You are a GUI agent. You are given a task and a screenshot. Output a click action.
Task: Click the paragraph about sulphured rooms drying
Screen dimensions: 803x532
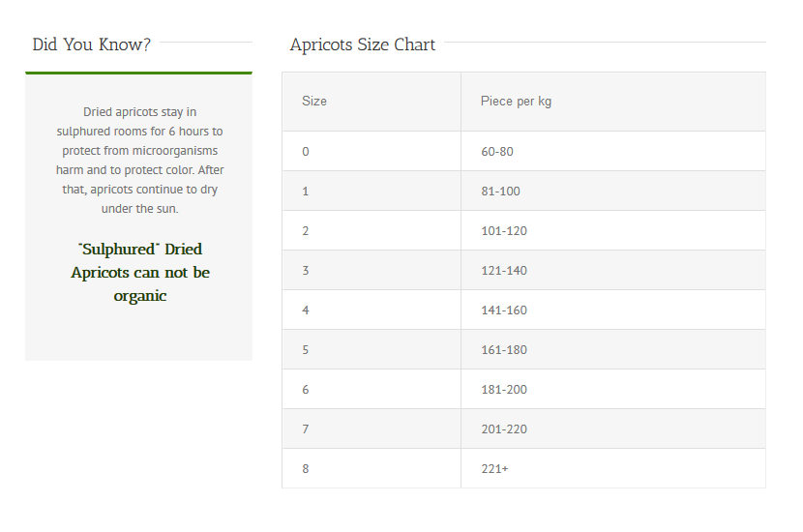140,161
